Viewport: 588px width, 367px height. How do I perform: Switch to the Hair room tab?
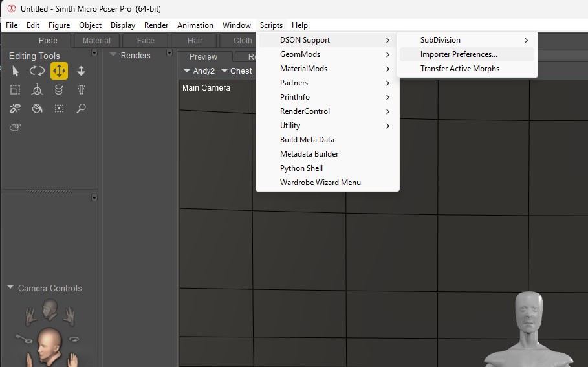pyautogui.click(x=195, y=41)
